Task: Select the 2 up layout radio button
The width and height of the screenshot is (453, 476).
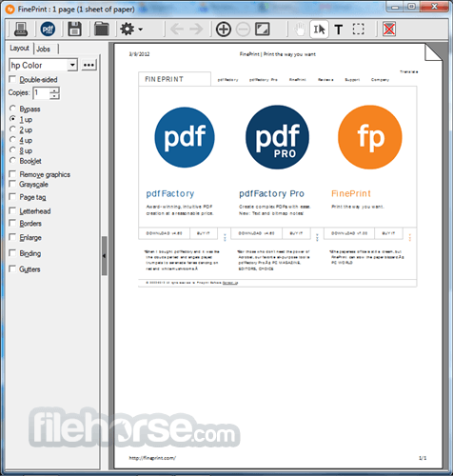Action: click(x=12, y=129)
